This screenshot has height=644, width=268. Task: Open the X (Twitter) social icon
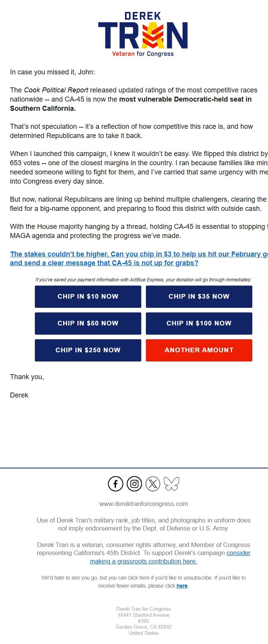pos(153,484)
